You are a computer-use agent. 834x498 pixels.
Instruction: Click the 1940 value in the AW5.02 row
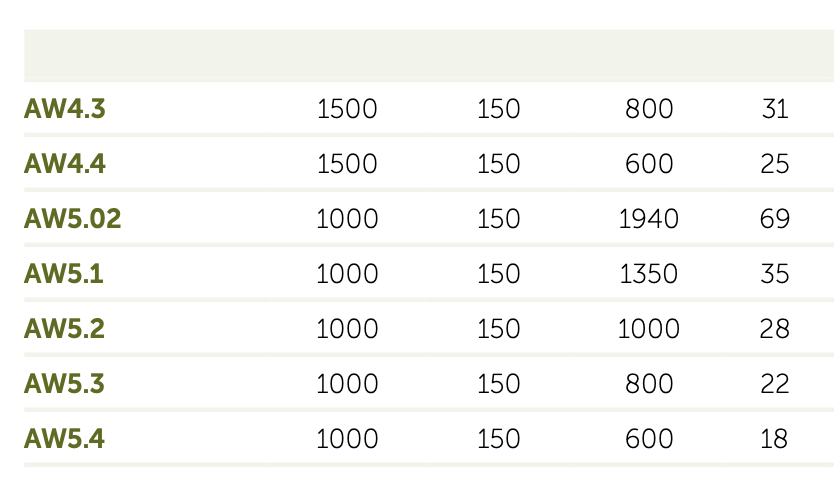(649, 219)
